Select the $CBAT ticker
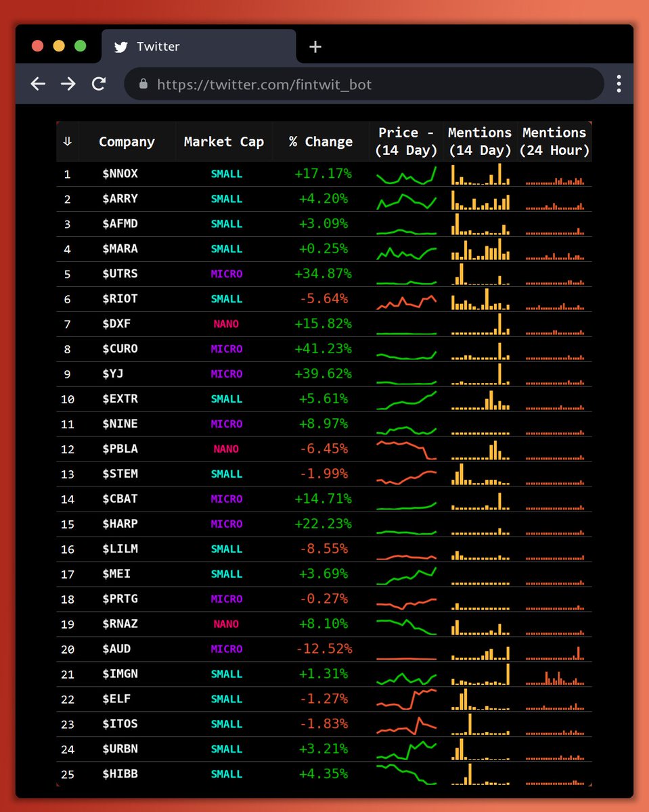The image size is (649, 812). (x=120, y=499)
